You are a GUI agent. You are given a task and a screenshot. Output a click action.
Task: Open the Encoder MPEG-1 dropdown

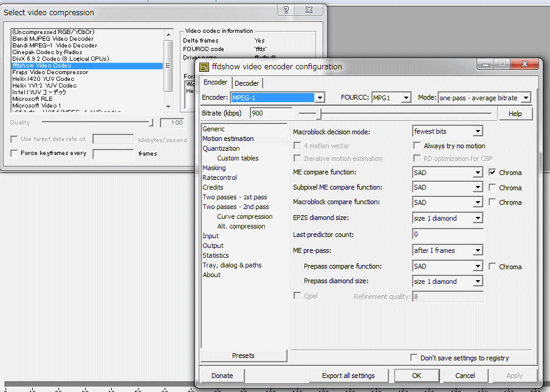320,98
